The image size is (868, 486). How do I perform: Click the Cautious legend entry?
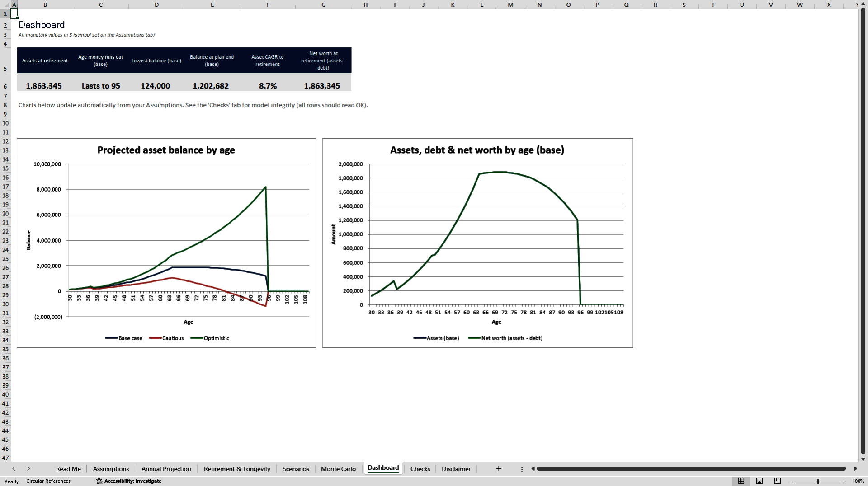point(166,338)
